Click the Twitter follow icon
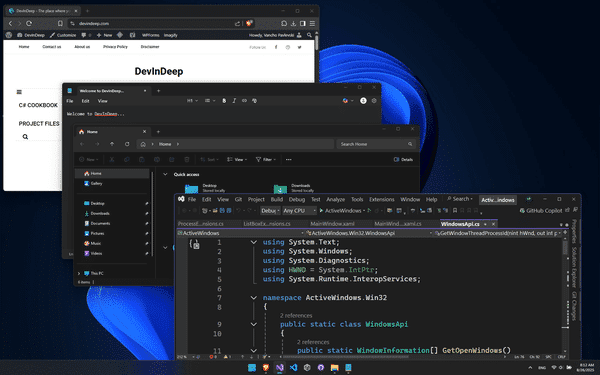 299,47
